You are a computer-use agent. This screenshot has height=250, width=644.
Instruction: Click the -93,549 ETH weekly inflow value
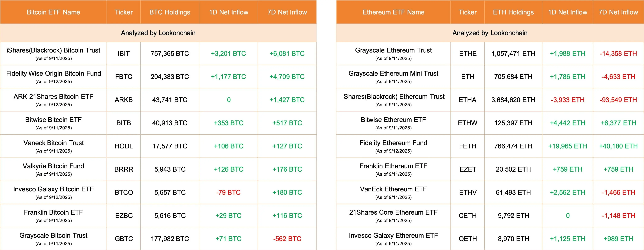[x=618, y=100]
